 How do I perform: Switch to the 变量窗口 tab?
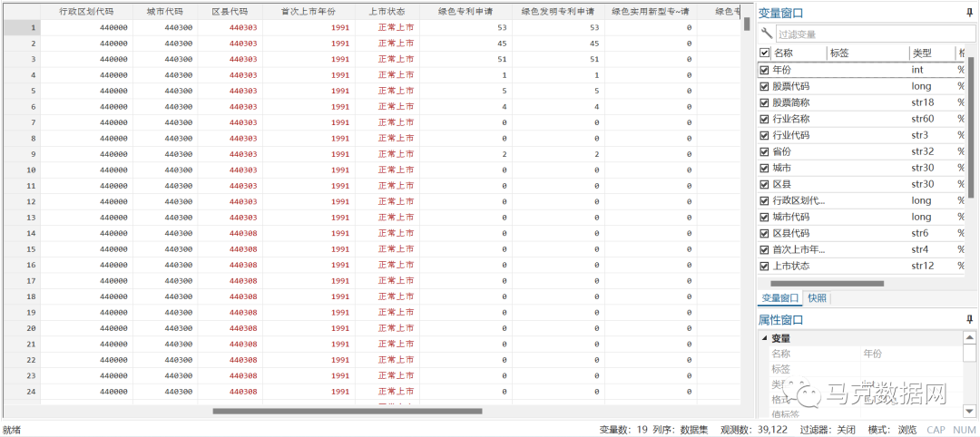coord(779,298)
